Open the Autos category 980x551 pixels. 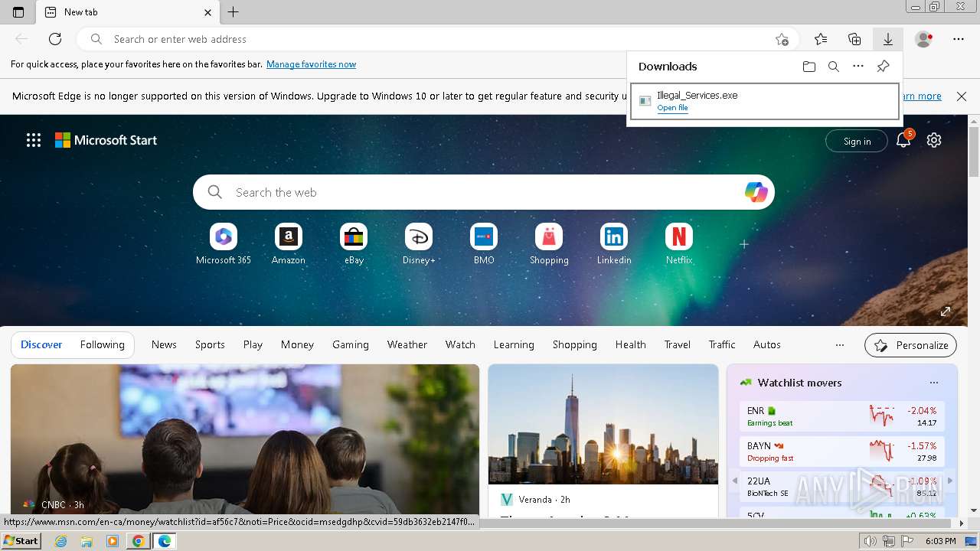(767, 345)
